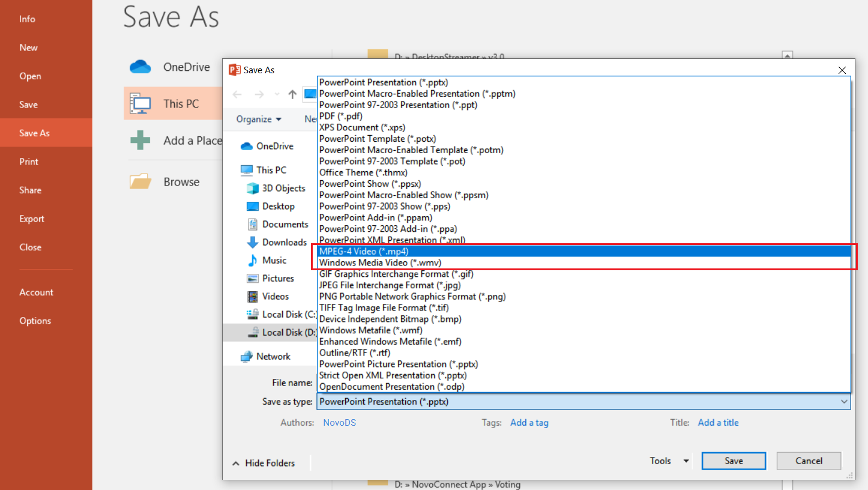The width and height of the screenshot is (868, 490).
Task: Choose PowerPoint Macro-Enabled Show (*.ppsm)
Action: pyautogui.click(x=584, y=195)
